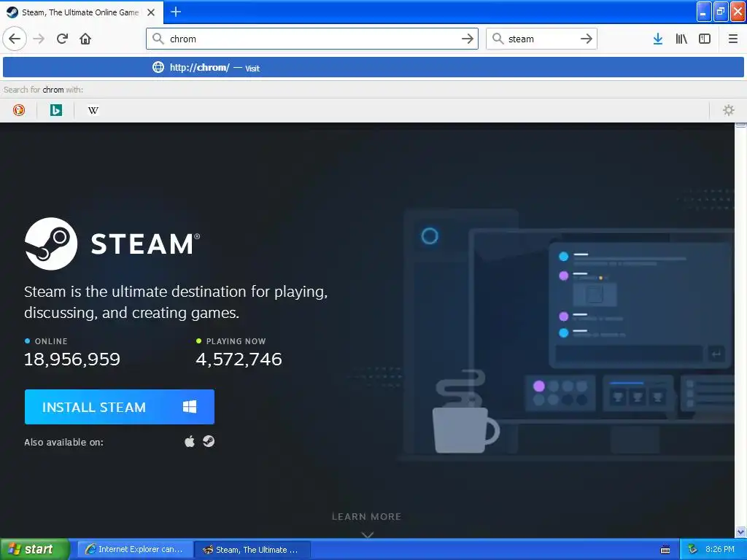The image size is (747, 560).
Task: Click the ONLINE count 18,956,959
Action: click(x=72, y=359)
